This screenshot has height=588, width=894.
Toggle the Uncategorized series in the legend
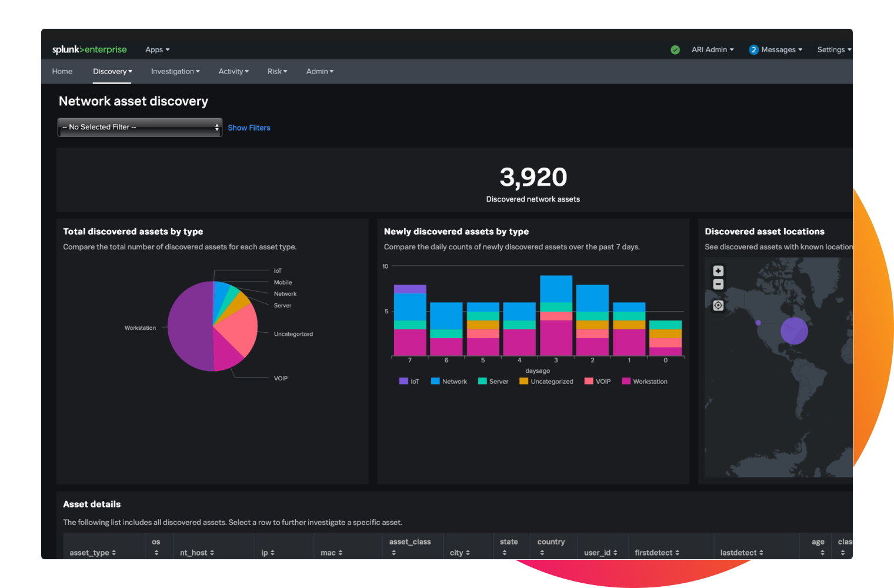click(546, 381)
